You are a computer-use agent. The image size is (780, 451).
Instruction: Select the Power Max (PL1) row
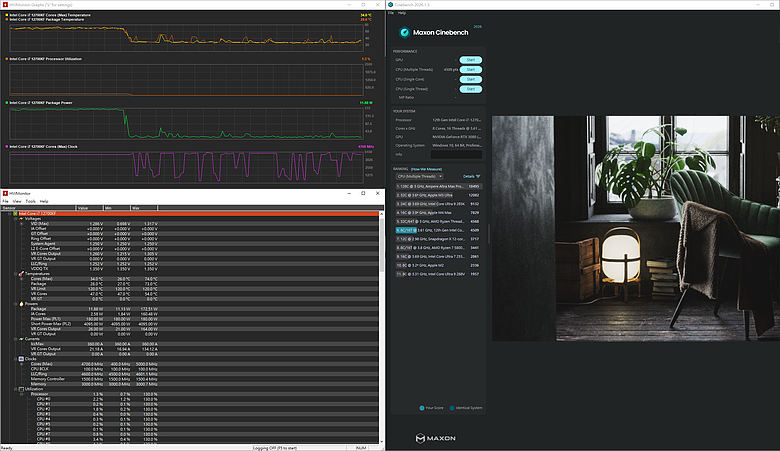196,319
